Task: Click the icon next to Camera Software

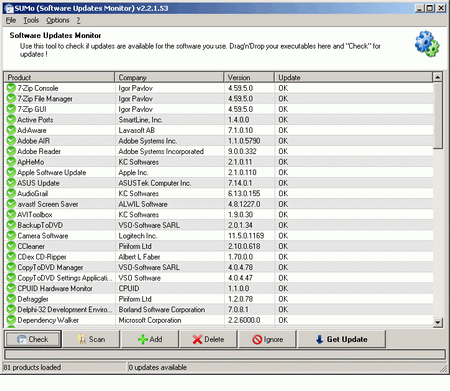Action: coord(11,235)
